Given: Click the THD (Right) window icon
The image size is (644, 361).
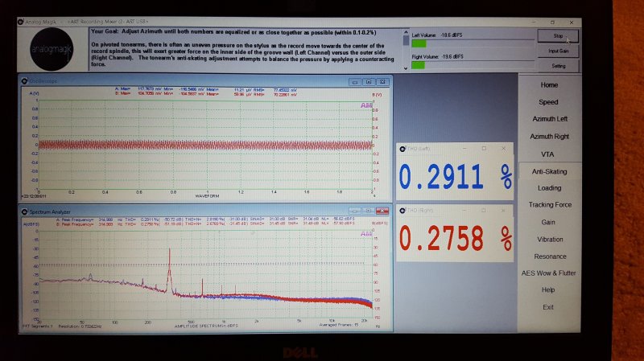Looking at the screenshot, I should click(402, 211).
